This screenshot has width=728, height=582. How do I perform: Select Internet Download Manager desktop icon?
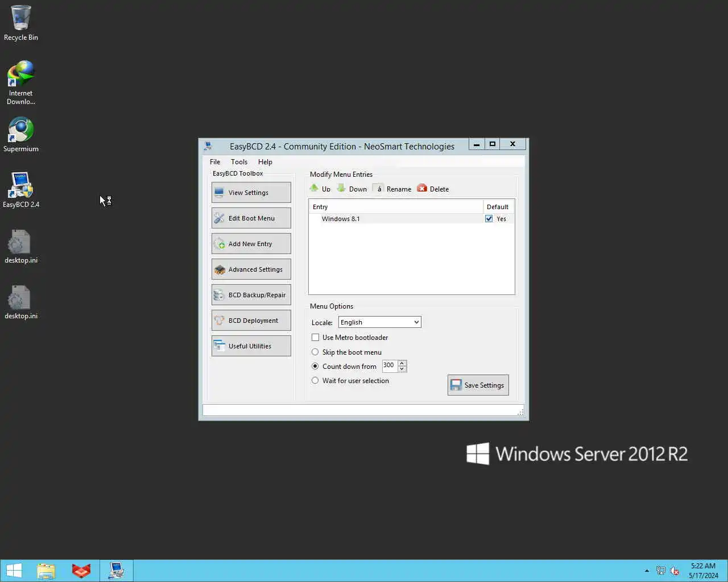tap(21, 83)
